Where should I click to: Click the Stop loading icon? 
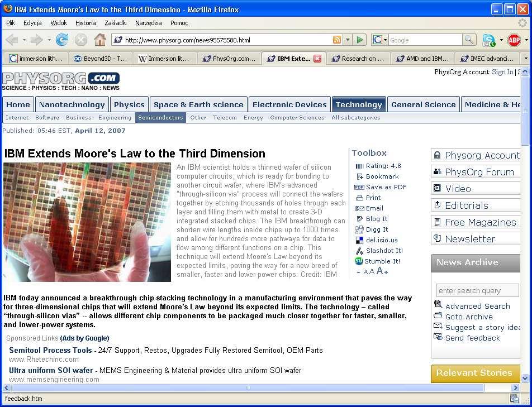click(80, 40)
